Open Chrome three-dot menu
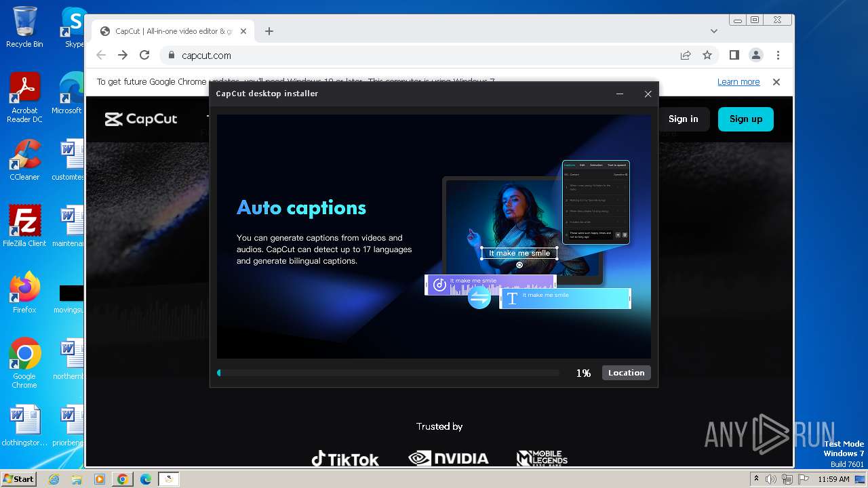The width and height of the screenshot is (868, 488). coord(778,56)
